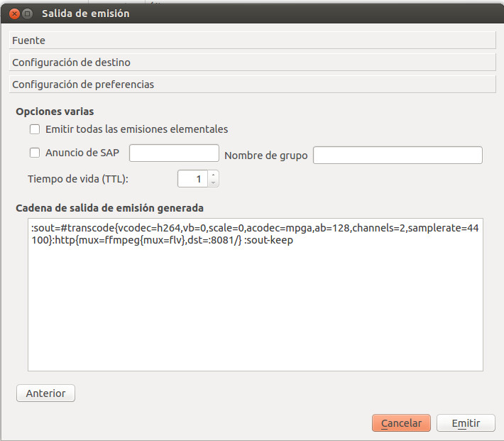This screenshot has width=504, height=441.
Task: Click the Opciones varias heading
Action: (x=55, y=111)
